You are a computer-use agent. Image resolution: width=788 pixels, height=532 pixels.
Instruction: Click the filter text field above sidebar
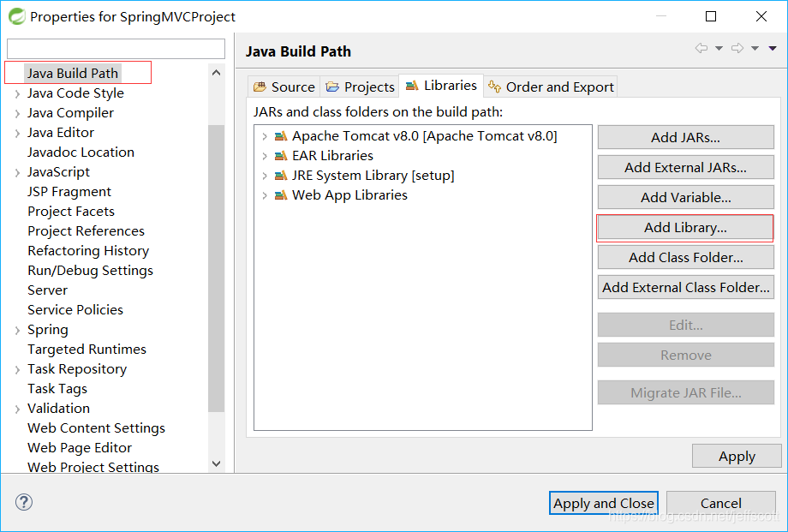pyautogui.click(x=116, y=50)
